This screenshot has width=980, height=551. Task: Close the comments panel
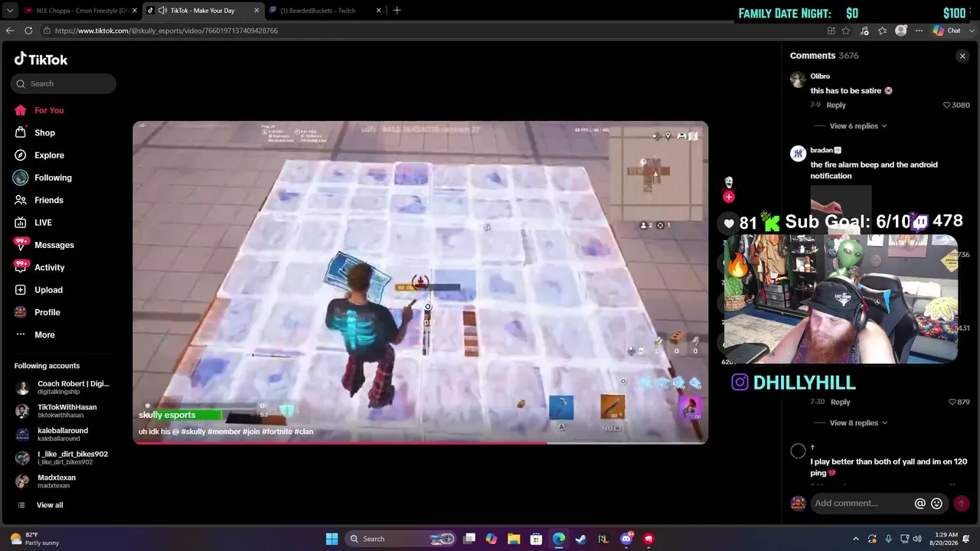[x=962, y=56]
